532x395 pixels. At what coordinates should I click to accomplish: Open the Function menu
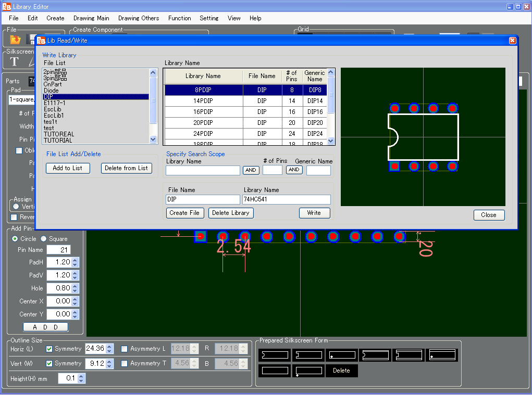(x=179, y=18)
